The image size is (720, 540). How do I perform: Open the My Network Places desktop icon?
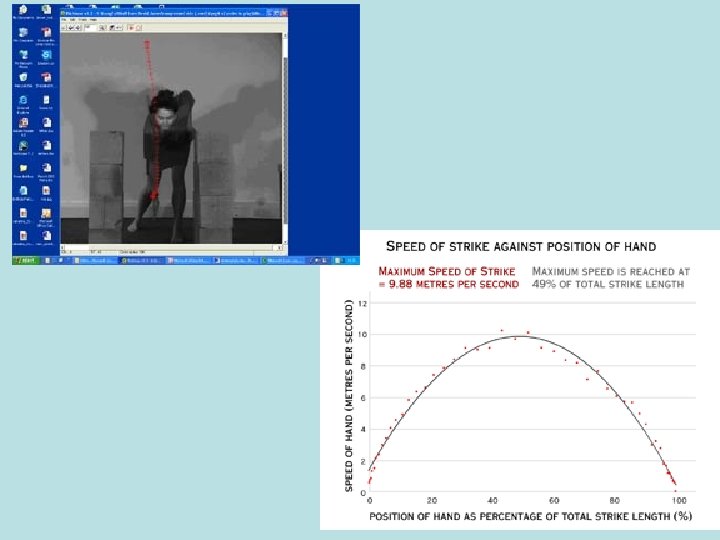[x=23, y=57]
